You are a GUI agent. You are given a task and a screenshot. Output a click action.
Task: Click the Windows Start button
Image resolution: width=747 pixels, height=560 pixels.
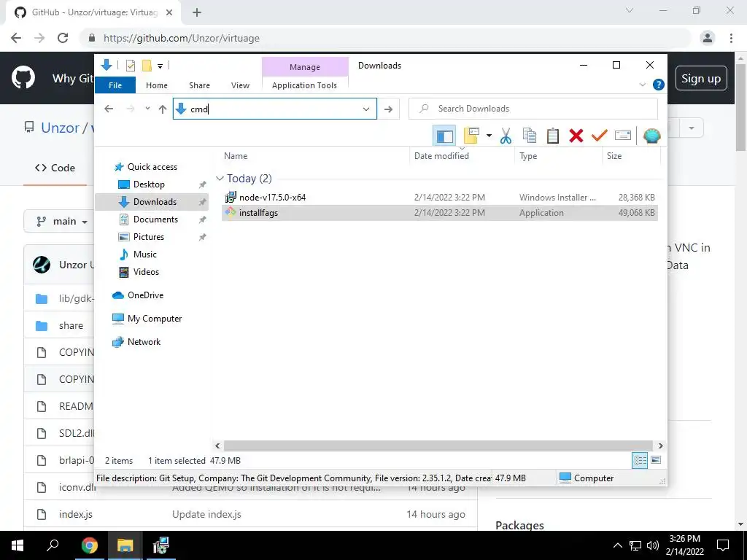point(18,545)
